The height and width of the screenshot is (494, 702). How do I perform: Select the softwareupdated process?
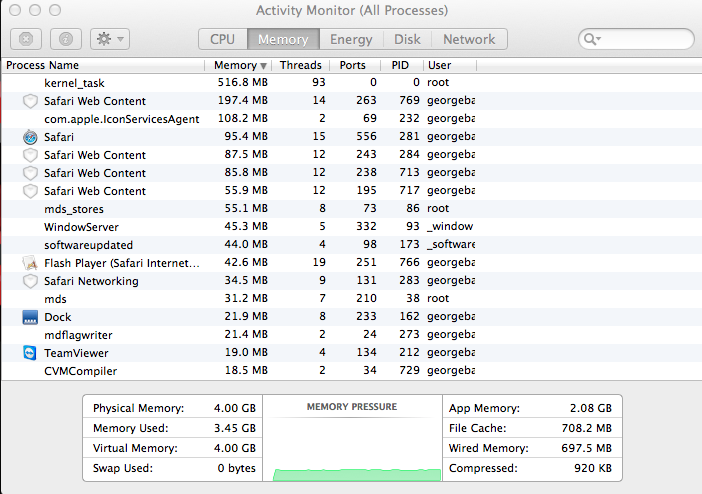89,245
